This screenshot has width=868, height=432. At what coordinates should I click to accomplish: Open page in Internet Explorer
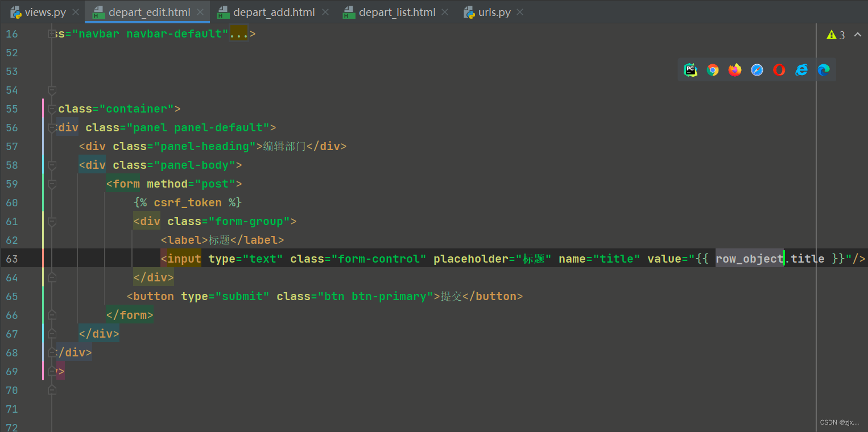pyautogui.click(x=801, y=70)
